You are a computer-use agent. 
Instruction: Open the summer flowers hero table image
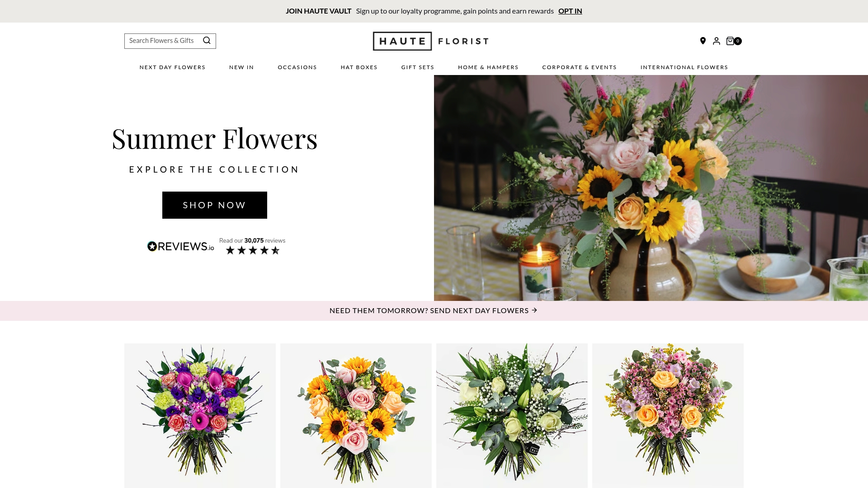coord(651,188)
